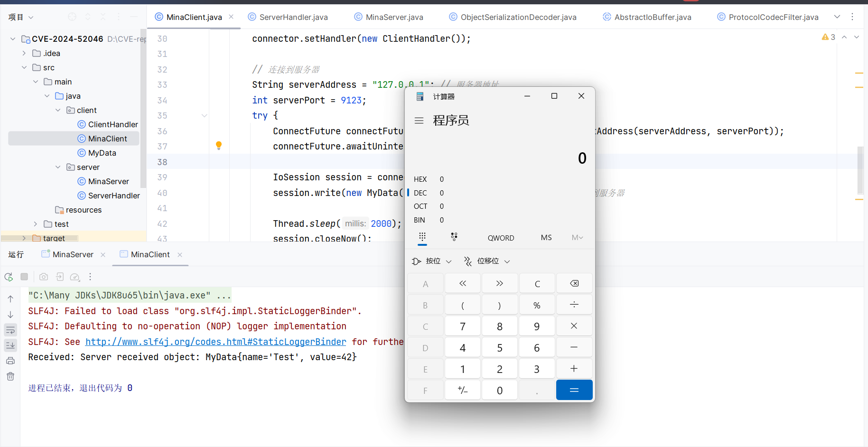Click the print icon in the Run sidebar

click(x=10, y=361)
